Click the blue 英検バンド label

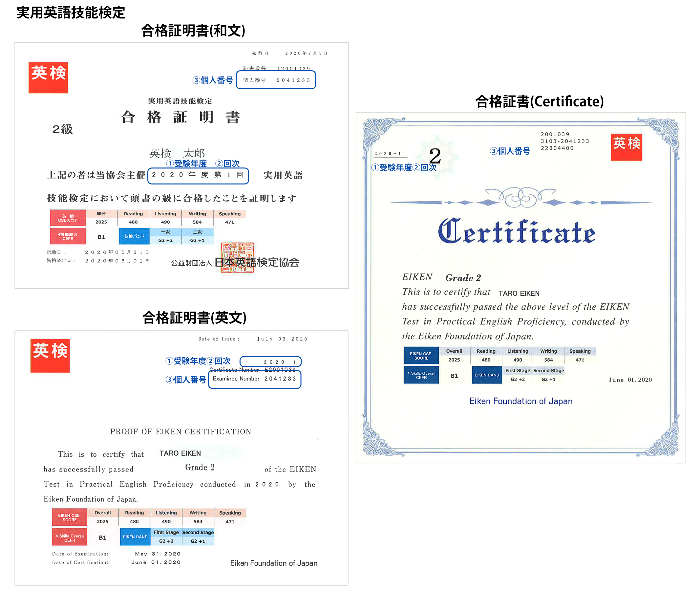134,236
